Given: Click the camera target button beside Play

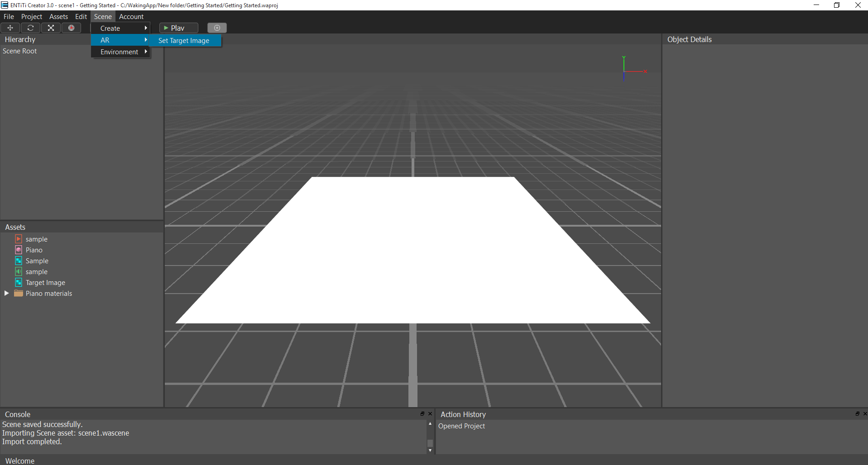Looking at the screenshot, I should (x=217, y=28).
